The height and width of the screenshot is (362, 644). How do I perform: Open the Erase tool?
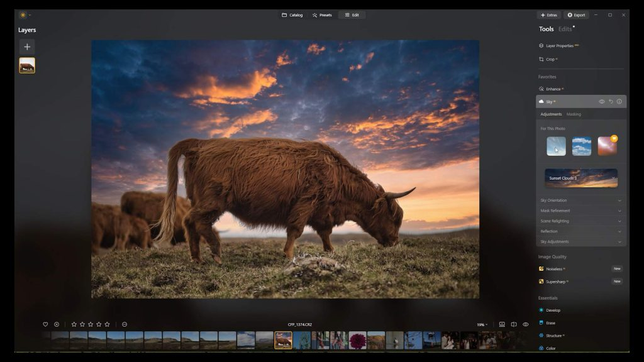pyautogui.click(x=552, y=322)
